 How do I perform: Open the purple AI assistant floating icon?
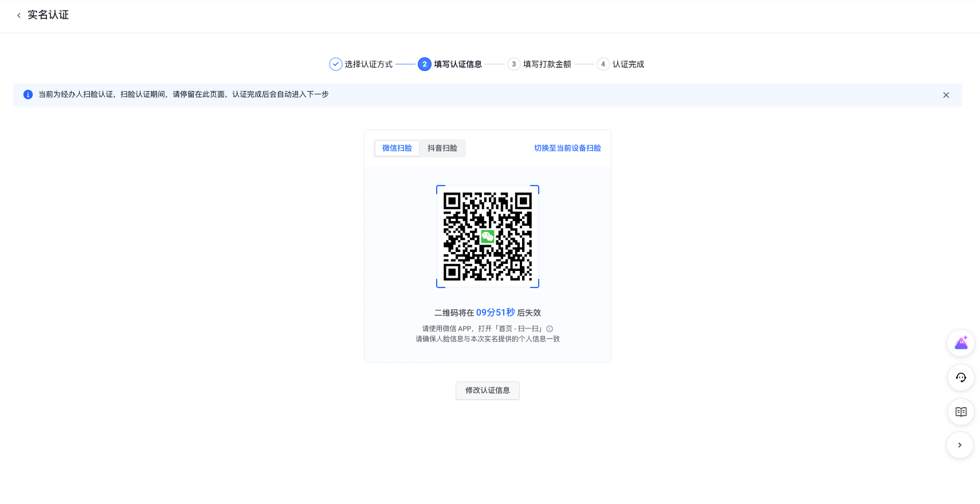(961, 343)
